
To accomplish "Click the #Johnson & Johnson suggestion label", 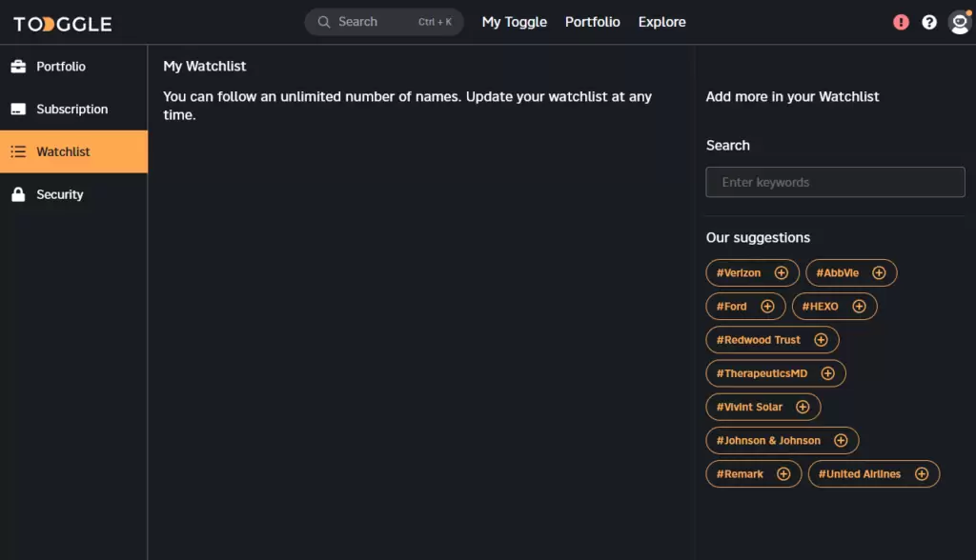I will [x=768, y=441].
